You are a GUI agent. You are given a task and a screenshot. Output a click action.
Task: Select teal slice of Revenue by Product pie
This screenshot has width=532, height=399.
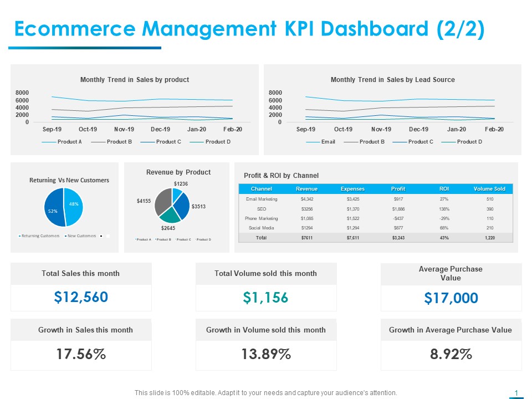(x=170, y=214)
